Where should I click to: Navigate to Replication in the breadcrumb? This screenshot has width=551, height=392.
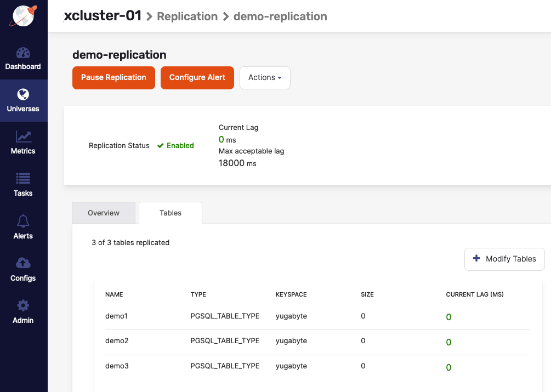187,16
